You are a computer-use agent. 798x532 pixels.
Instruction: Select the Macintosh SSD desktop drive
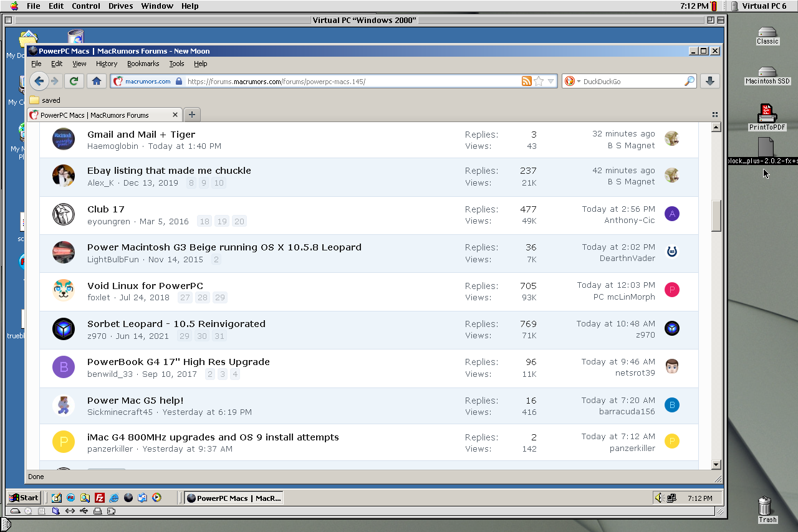(x=767, y=75)
